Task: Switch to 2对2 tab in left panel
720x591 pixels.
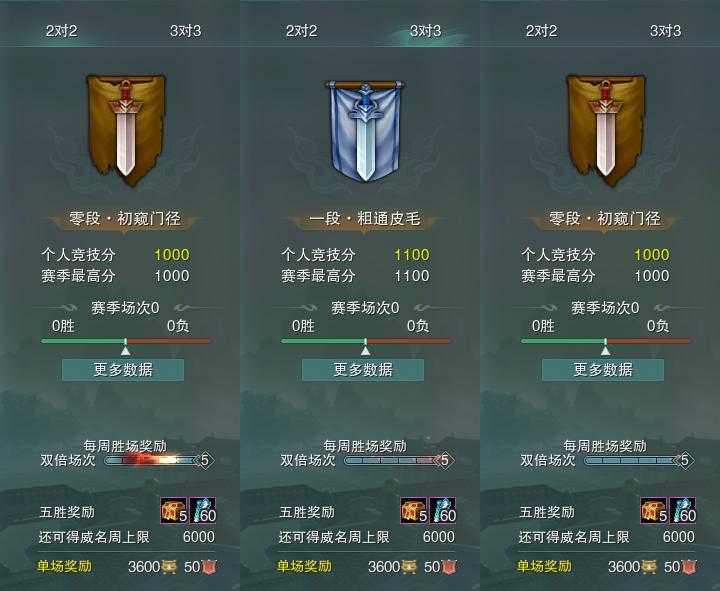Action: 62,31
